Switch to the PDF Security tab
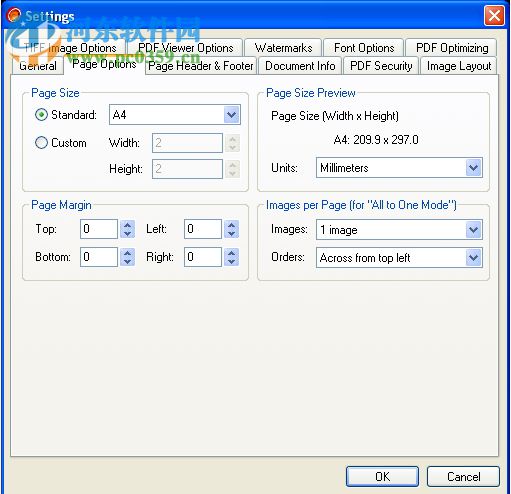This screenshot has width=511, height=494. point(381,66)
